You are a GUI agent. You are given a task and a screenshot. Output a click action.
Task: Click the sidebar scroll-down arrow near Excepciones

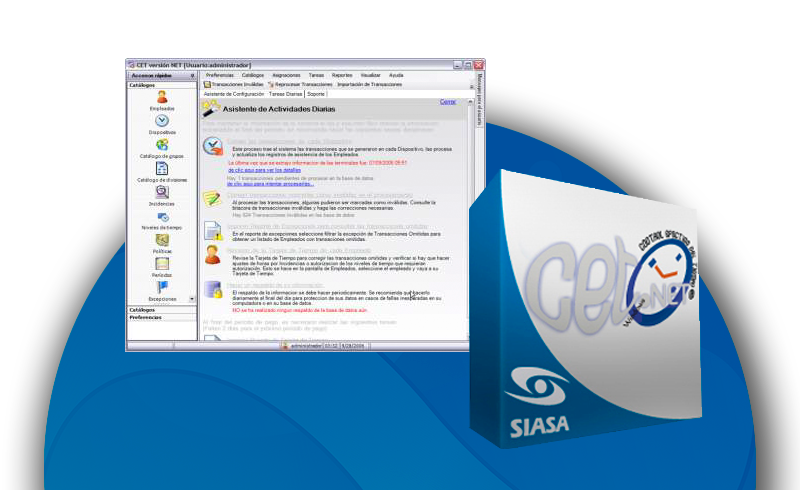pyautogui.click(x=192, y=299)
